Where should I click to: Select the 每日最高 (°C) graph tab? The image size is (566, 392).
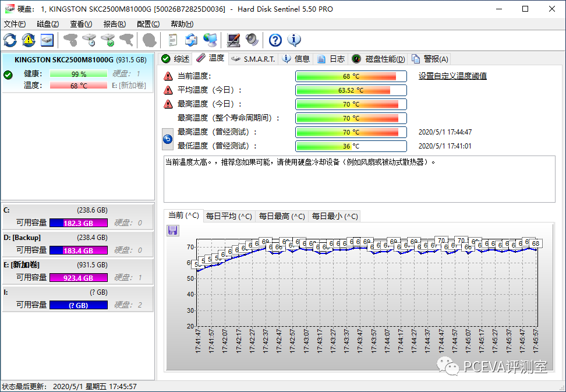(282, 216)
